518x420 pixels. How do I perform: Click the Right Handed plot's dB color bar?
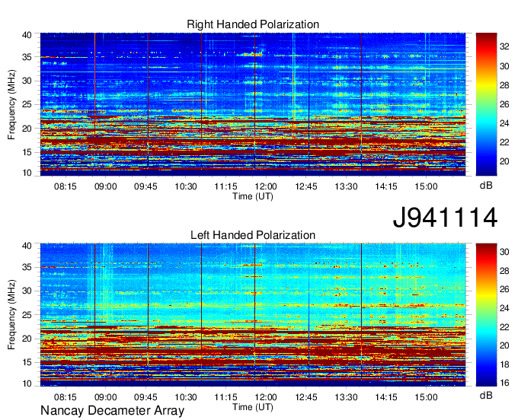click(486, 104)
